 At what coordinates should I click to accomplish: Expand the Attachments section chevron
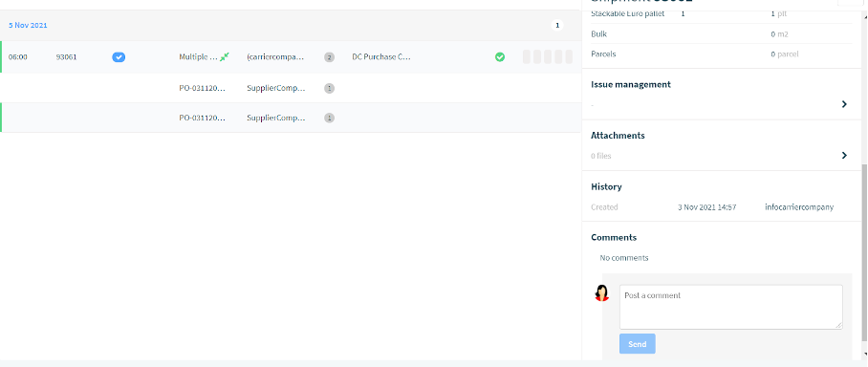(844, 156)
